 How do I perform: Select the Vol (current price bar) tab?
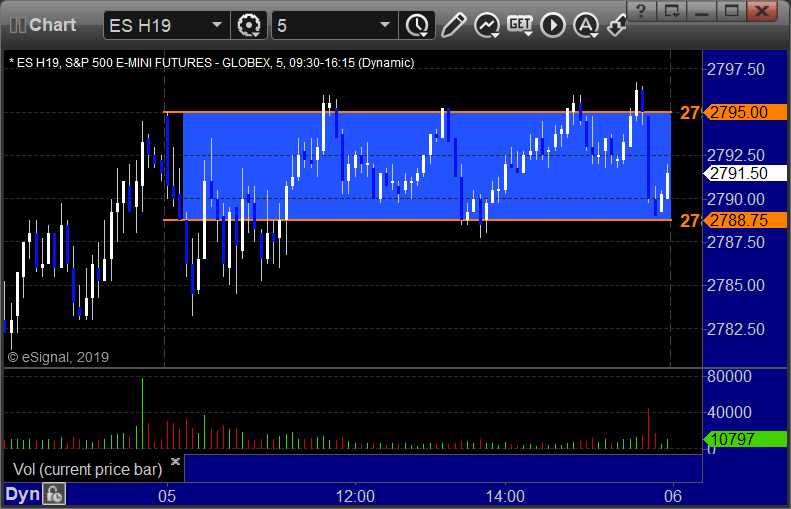[87, 470]
